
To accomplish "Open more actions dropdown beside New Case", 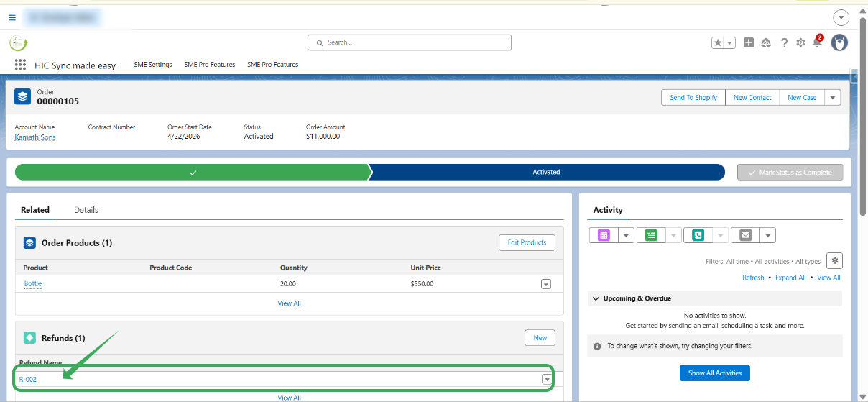I will (832, 97).
